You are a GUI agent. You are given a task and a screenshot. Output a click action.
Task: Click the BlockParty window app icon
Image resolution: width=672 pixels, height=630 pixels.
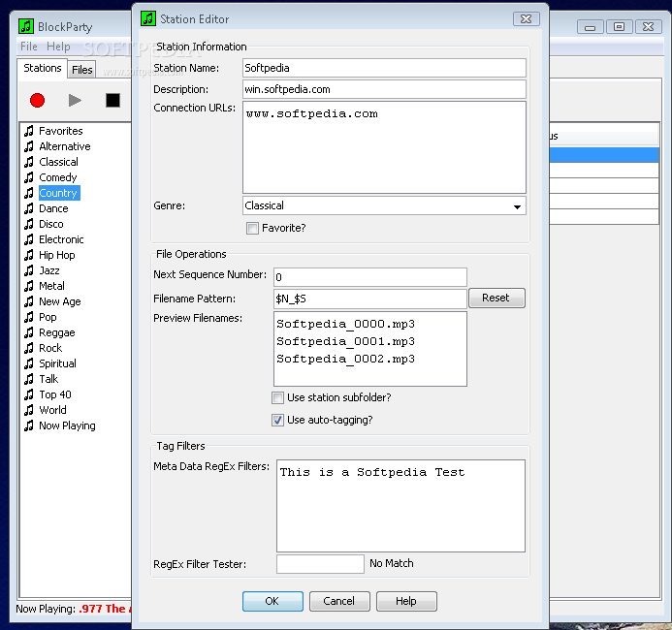(26, 26)
